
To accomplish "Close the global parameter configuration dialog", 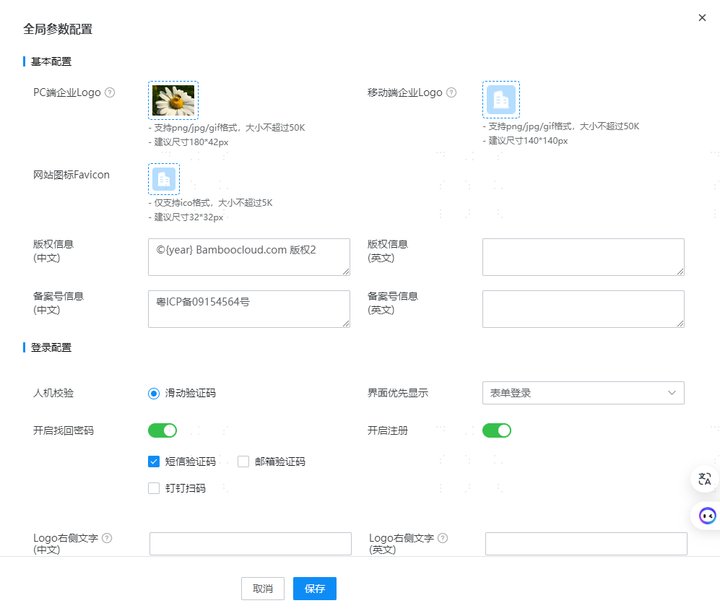I will [702, 18].
